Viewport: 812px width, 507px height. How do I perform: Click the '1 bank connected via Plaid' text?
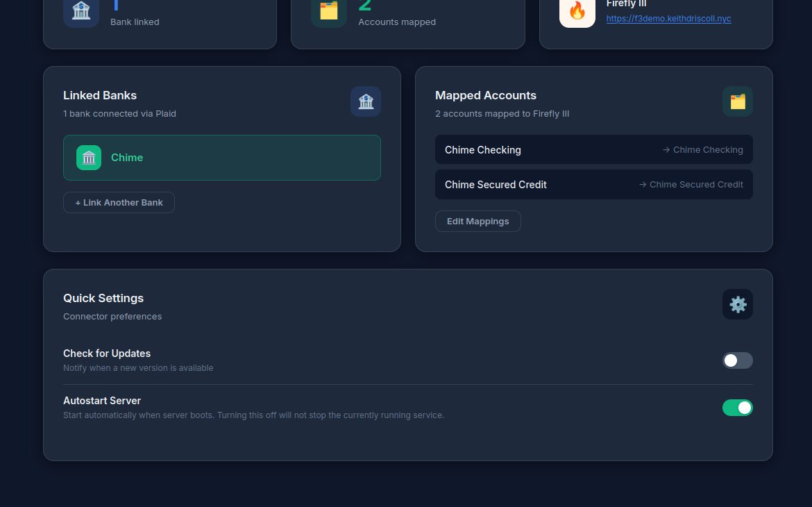pyautogui.click(x=119, y=113)
